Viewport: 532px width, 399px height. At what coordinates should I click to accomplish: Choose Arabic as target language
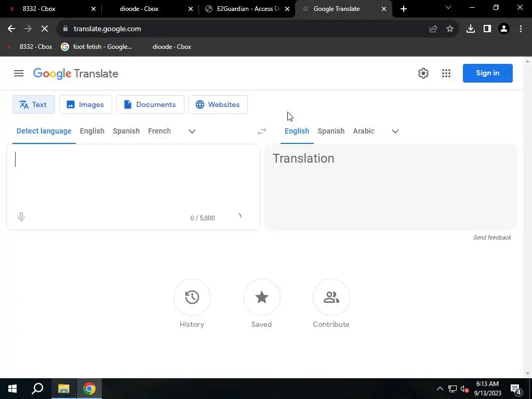point(364,131)
